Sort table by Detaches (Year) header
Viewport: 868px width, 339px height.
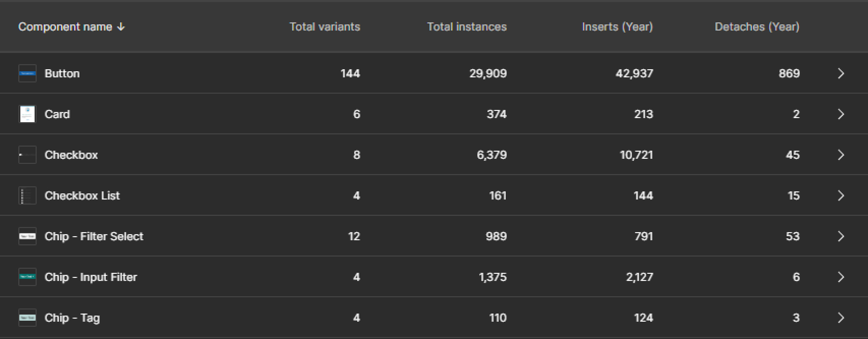point(757,27)
